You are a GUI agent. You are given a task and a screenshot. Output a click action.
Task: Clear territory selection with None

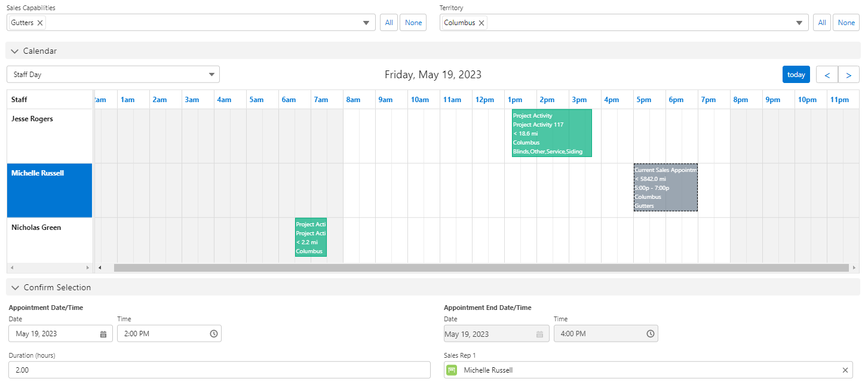tap(846, 22)
